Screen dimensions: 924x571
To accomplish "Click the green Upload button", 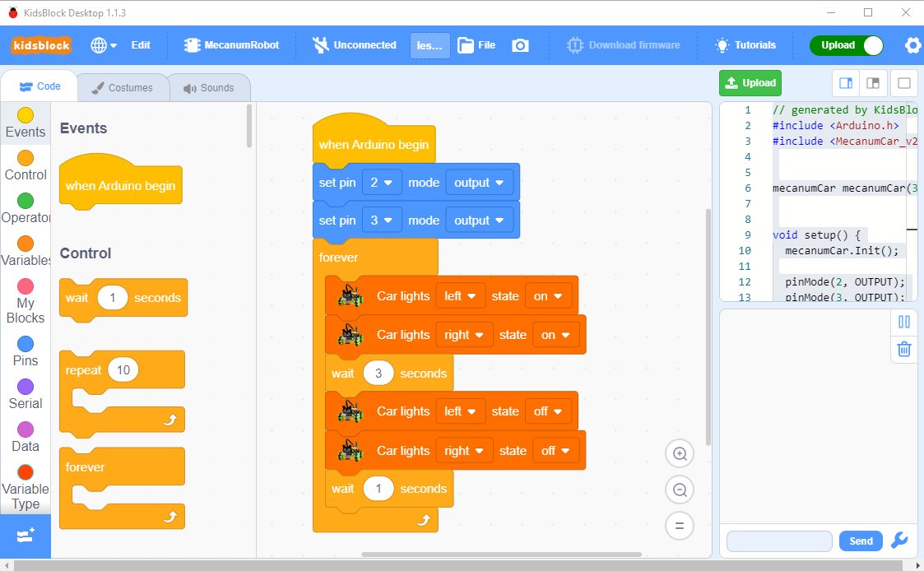I will coord(750,83).
